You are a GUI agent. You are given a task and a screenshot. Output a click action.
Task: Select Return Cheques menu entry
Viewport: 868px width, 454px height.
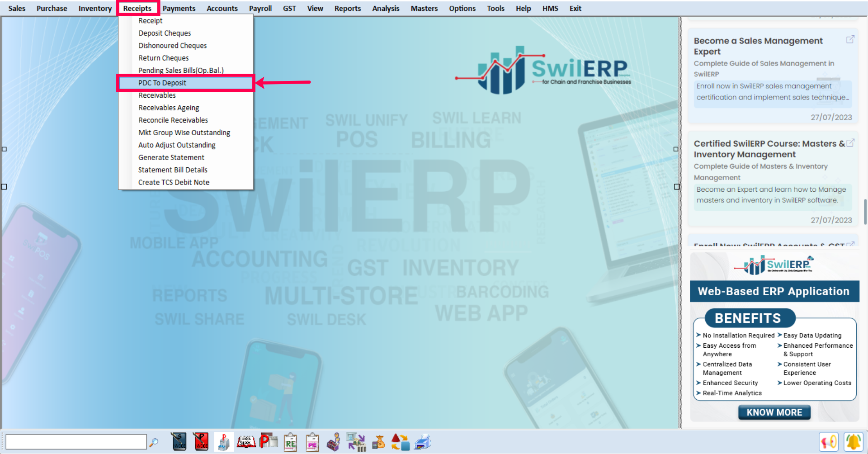[x=186, y=58]
